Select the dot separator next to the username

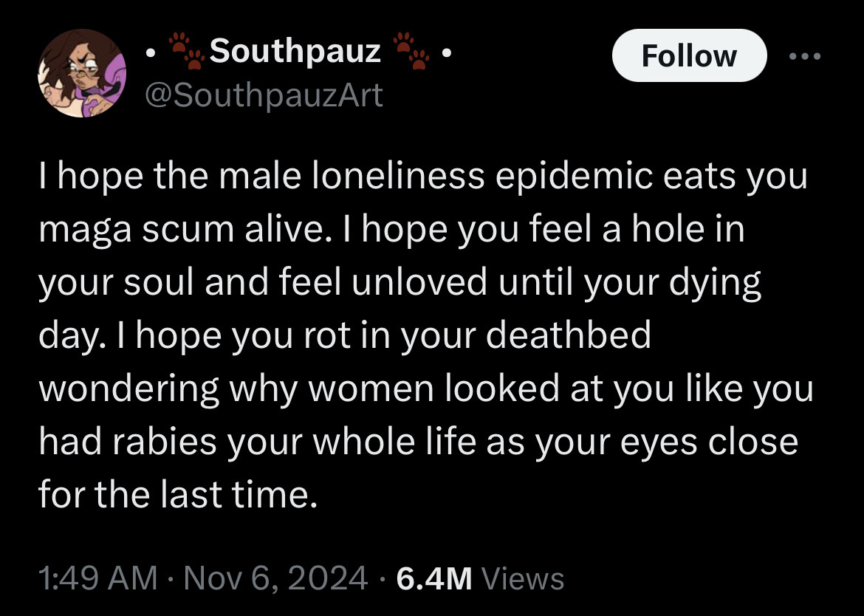coord(151,53)
